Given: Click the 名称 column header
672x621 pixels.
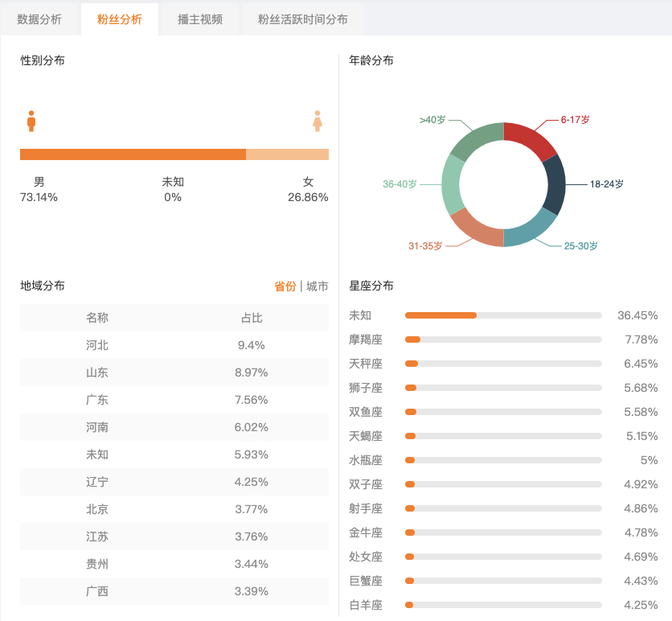Looking at the screenshot, I should 97,318.
